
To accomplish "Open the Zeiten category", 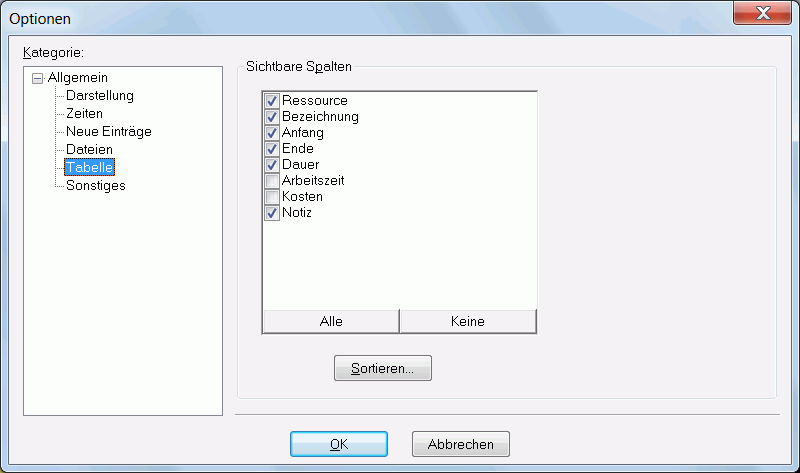I will pyautogui.click(x=84, y=113).
